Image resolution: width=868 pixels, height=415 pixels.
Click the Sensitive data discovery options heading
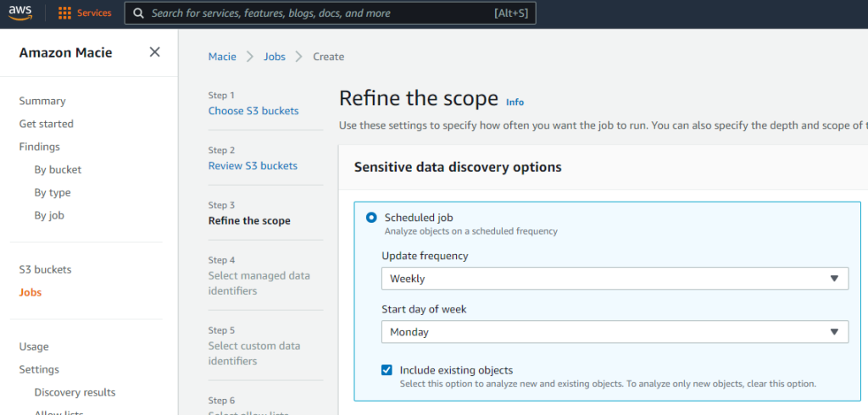pos(458,167)
